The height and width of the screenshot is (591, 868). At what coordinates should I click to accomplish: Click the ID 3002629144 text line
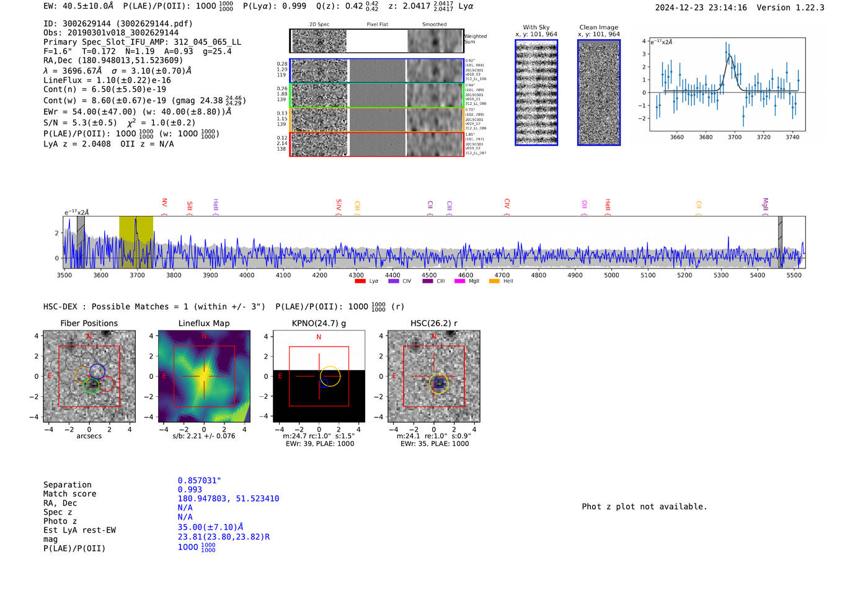pos(118,24)
